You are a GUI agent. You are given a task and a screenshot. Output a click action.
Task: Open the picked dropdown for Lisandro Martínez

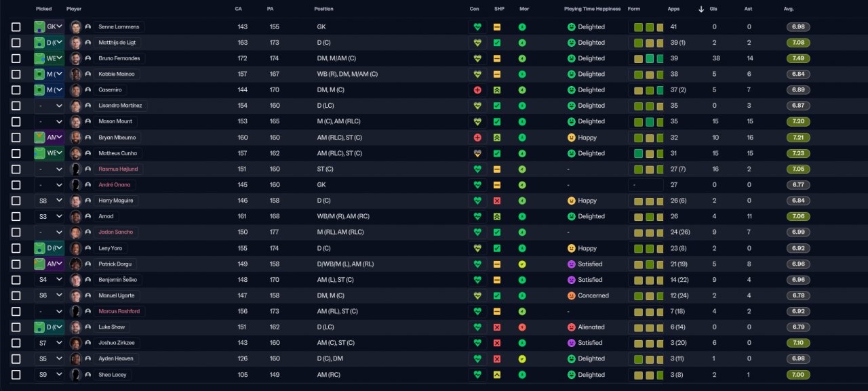(50, 106)
